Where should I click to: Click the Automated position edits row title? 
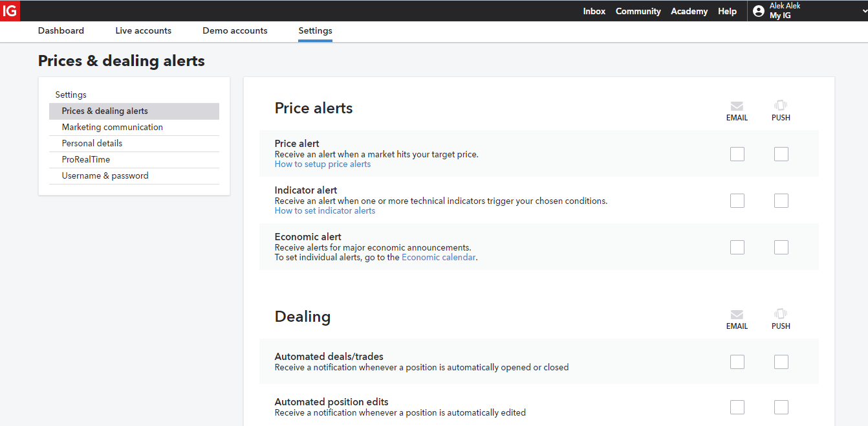pos(332,402)
